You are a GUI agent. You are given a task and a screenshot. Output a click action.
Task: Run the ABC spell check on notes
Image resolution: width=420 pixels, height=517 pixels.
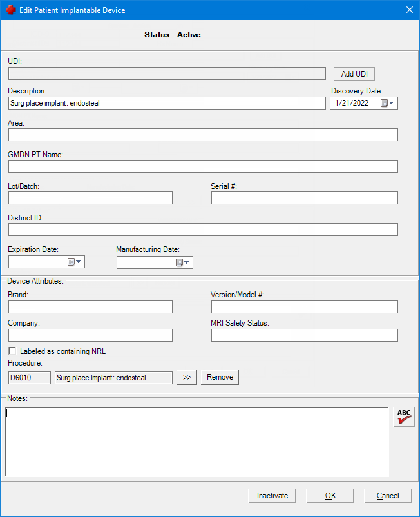404,417
